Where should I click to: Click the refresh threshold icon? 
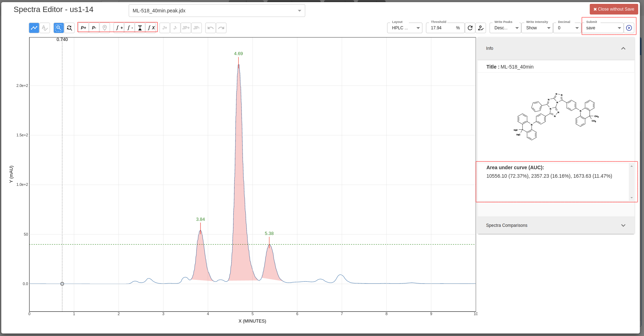click(x=470, y=28)
